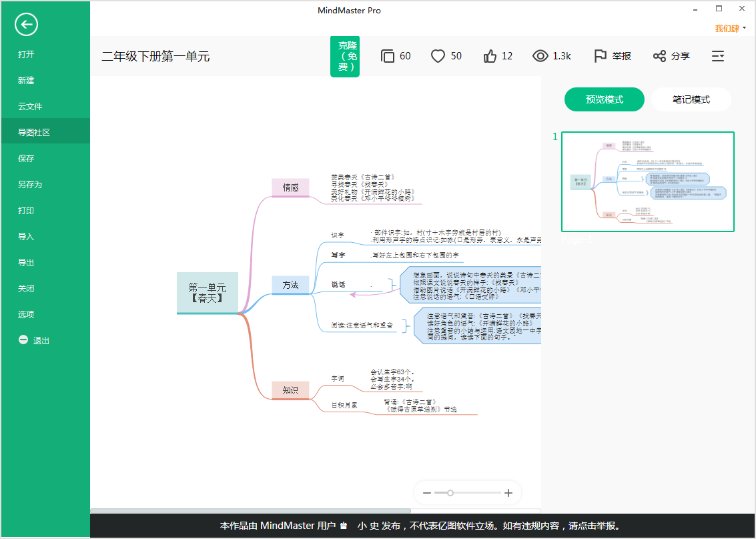The image size is (756, 539).
Task: Click the zoom out minus button
Action: [427, 493]
